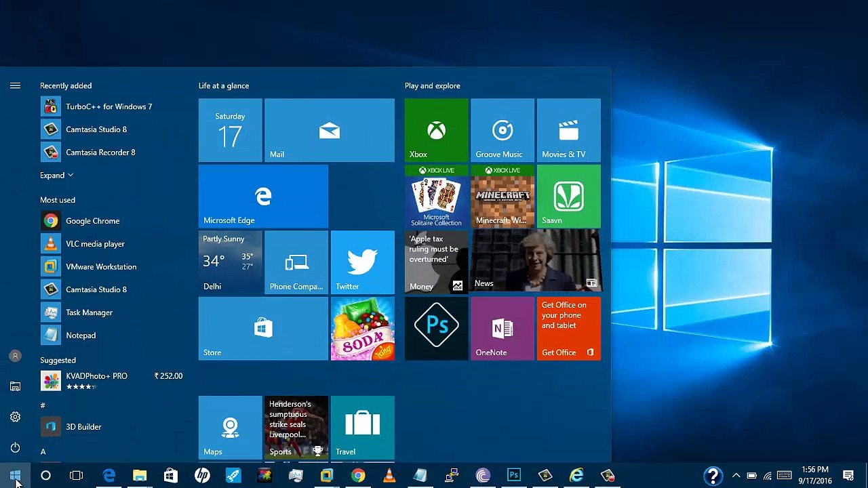Launch the Saavn tile
This screenshot has height=488, width=868.
(568, 197)
